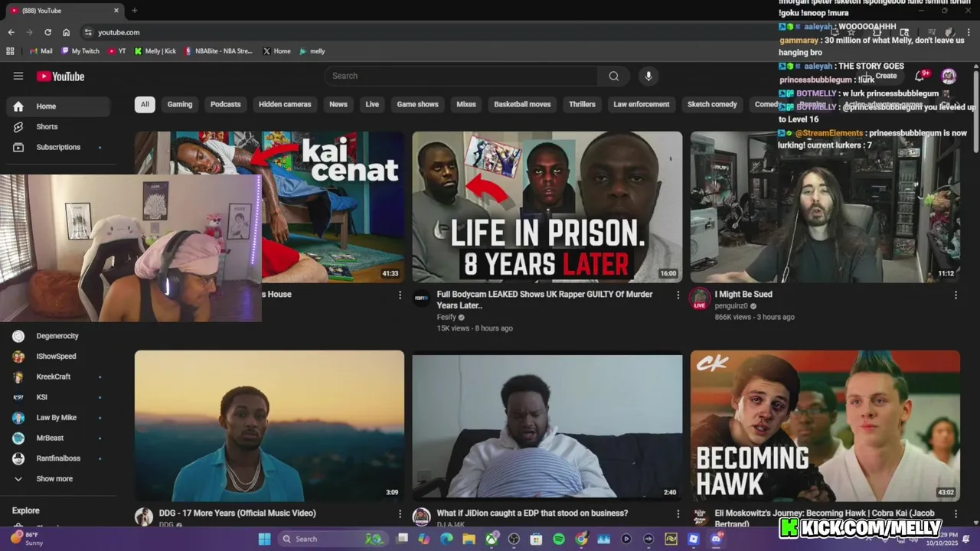The width and height of the screenshot is (980, 551).
Task: Open Windows Start menu
Action: pos(264,539)
